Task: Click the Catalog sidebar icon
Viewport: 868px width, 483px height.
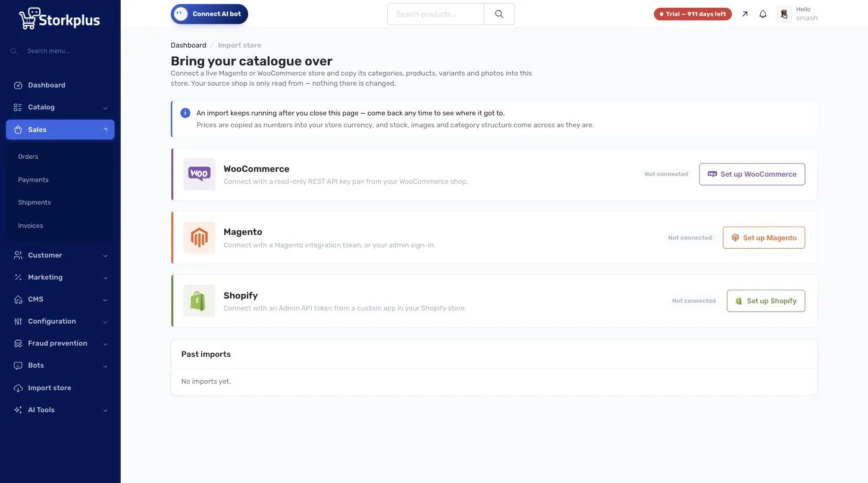Action: point(18,107)
